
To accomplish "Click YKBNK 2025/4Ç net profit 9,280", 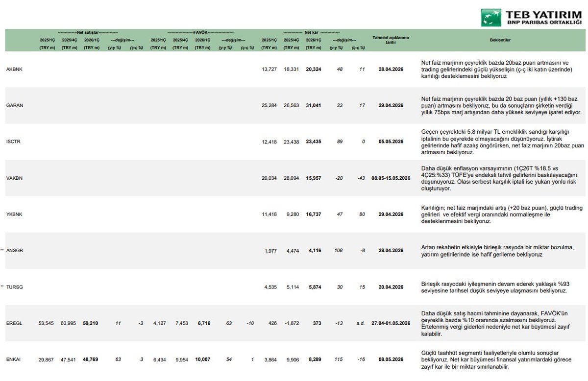I will tap(293, 214).
